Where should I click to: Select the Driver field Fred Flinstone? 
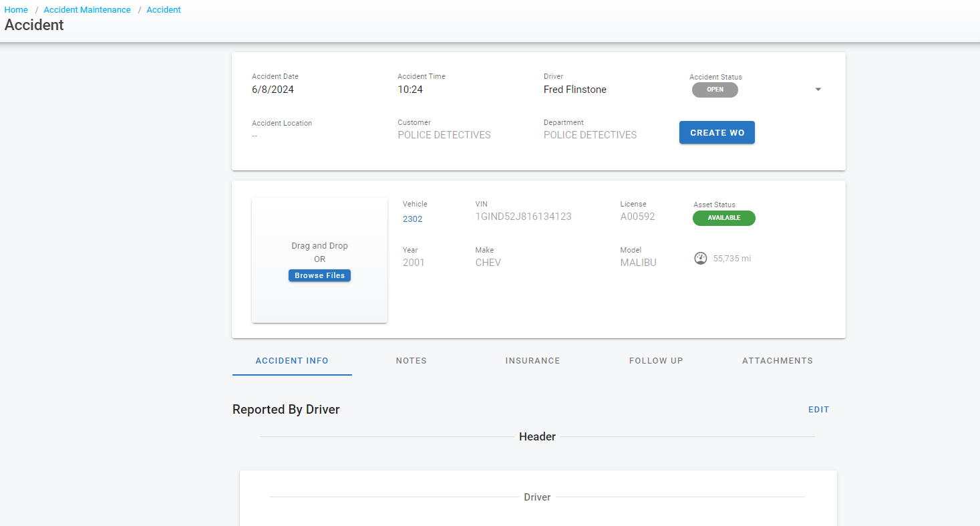pyautogui.click(x=575, y=90)
